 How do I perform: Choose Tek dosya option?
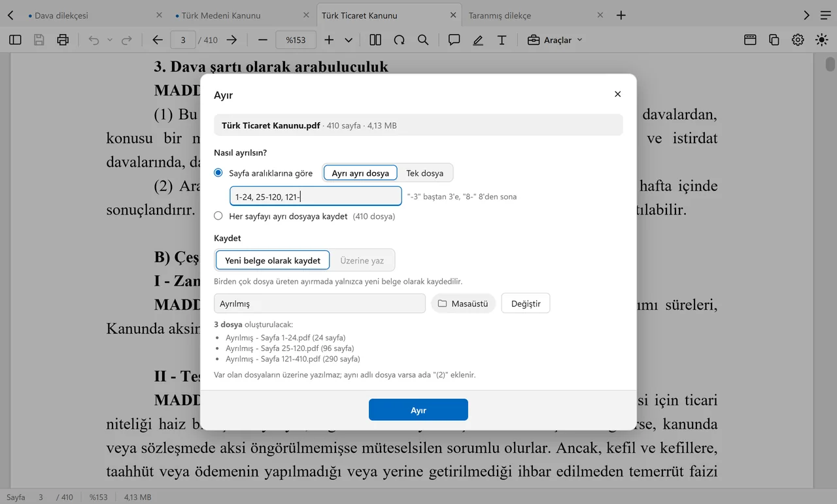pyautogui.click(x=425, y=173)
